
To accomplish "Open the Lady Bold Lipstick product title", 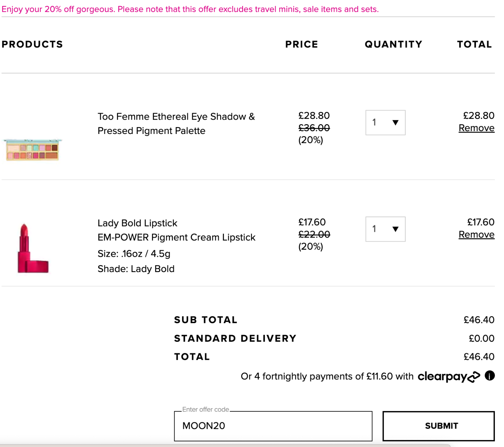I will coord(137,223).
